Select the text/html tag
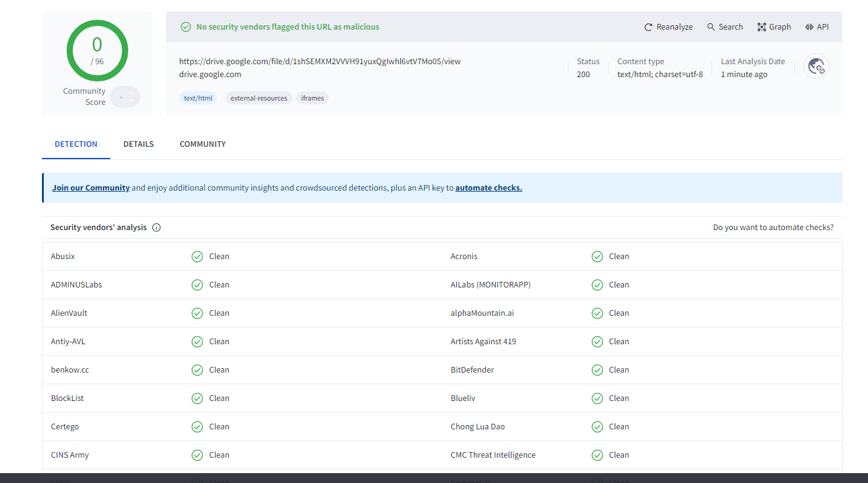The width and height of the screenshot is (868, 483). (x=198, y=98)
